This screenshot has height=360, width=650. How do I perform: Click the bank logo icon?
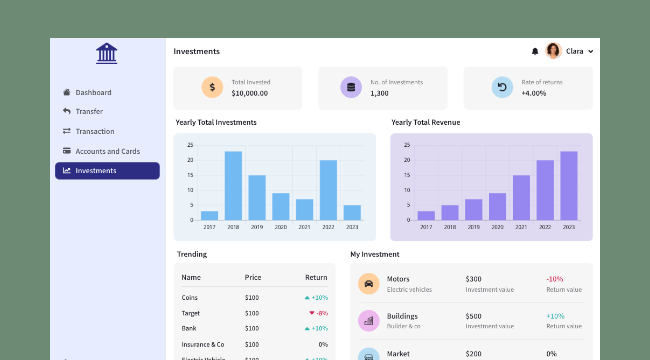click(107, 53)
